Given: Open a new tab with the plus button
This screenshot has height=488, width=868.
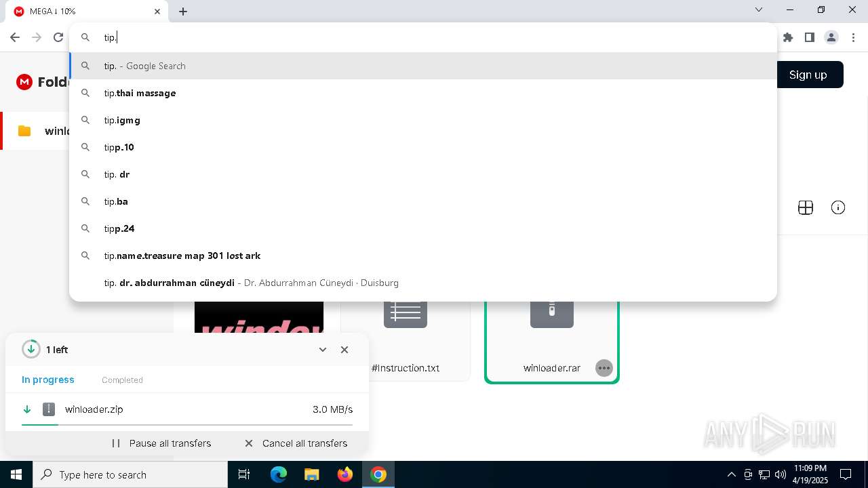Looking at the screenshot, I should point(183,11).
